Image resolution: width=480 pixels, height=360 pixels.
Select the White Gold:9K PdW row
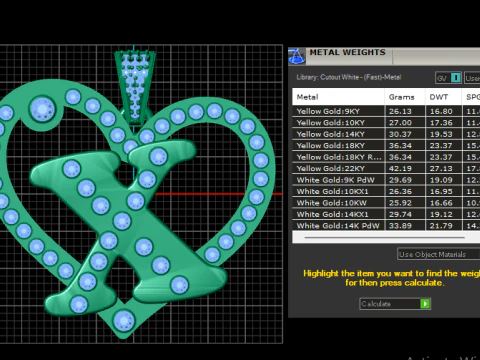point(386,180)
